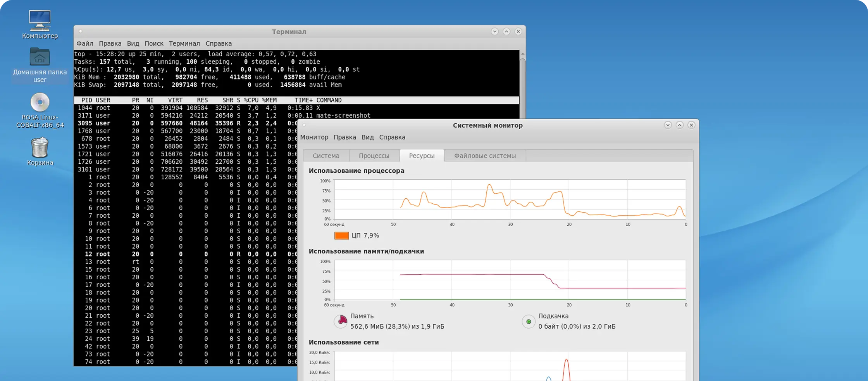This screenshot has width=868, height=381.
Task: Open the Вид menu in Терминал
Action: (133, 43)
